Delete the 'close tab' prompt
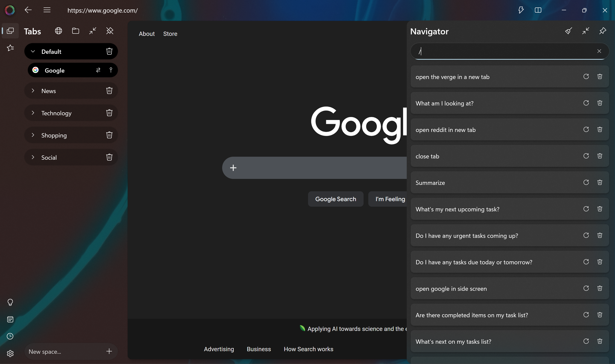The height and width of the screenshot is (364, 615). pyautogui.click(x=600, y=156)
